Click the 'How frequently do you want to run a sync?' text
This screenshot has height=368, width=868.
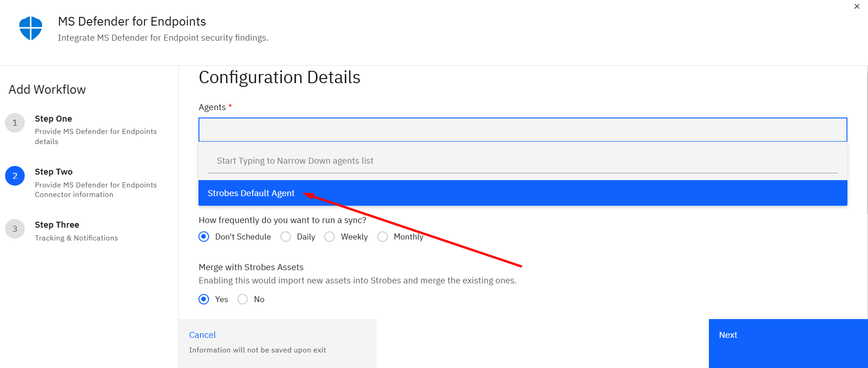coord(282,220)
